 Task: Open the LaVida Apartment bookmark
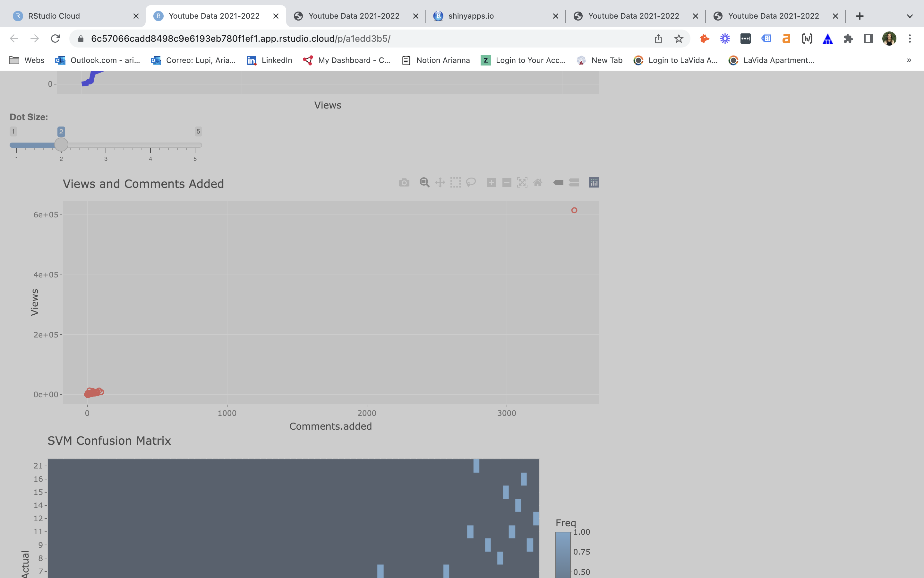click(x=771, y=60)
